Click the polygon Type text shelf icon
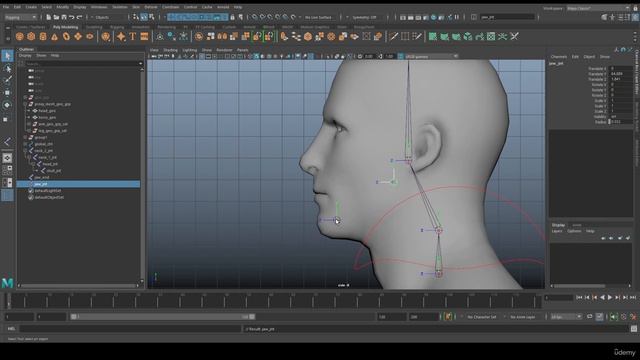 tap(133, 37)
